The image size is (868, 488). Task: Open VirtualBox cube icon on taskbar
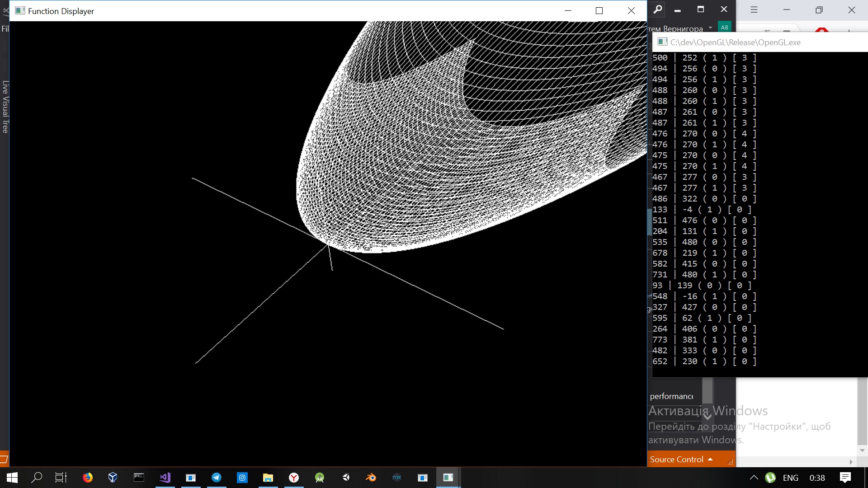(x=113, y=478)
